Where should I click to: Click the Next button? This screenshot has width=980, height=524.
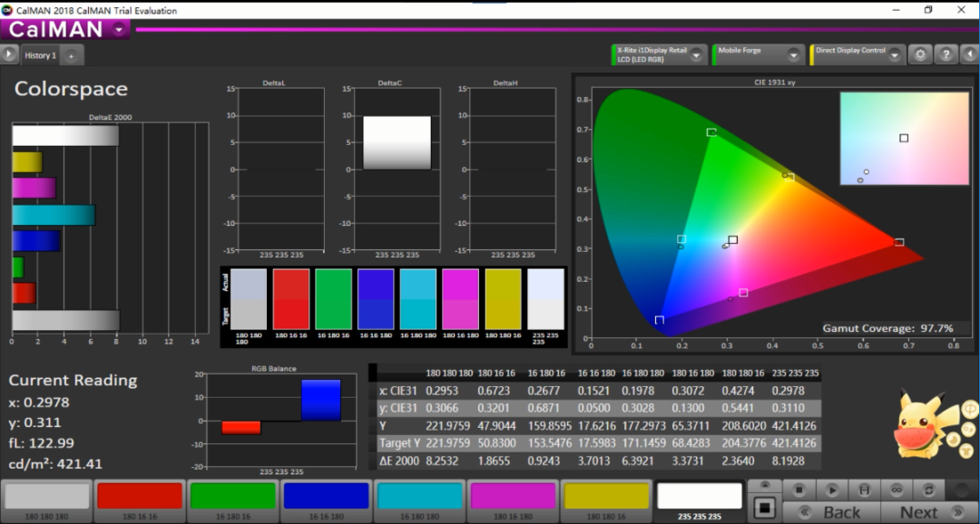[918, 512]
